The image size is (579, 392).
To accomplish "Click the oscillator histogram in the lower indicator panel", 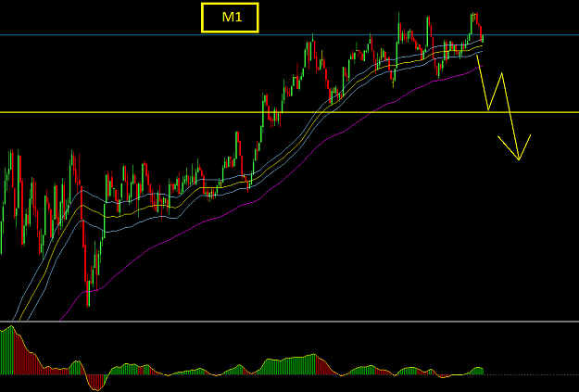I will [242, 359].
